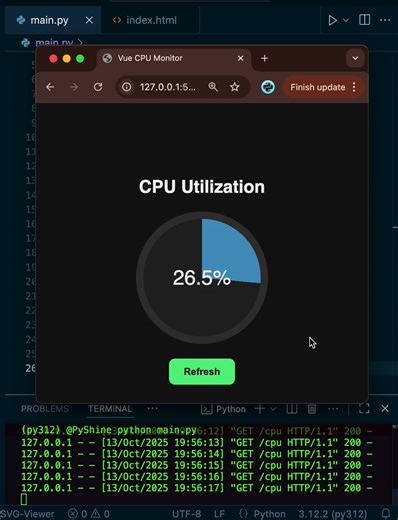Open the Chrome three-dot menu
The image size is (398, 520).
click(x=354, y=87)
